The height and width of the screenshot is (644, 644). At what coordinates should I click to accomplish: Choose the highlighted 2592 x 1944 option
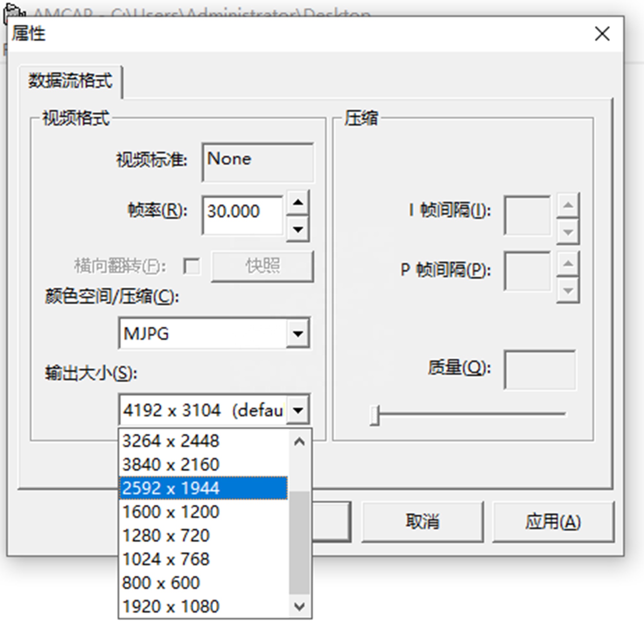pos(203,488)
